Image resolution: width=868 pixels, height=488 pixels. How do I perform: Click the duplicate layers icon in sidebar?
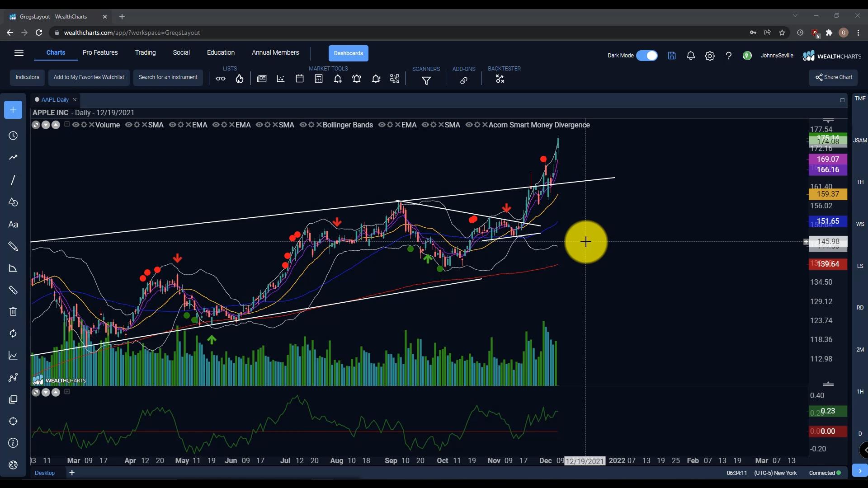(13, 399)
